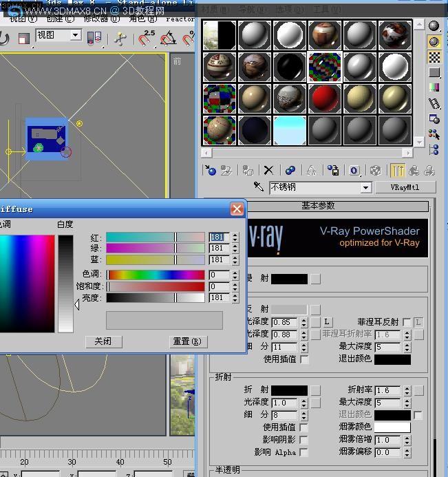This screenshot has height=477, width=448.
Task: Click the reflection 细分 spinner arrows
Action: [304, 347]
